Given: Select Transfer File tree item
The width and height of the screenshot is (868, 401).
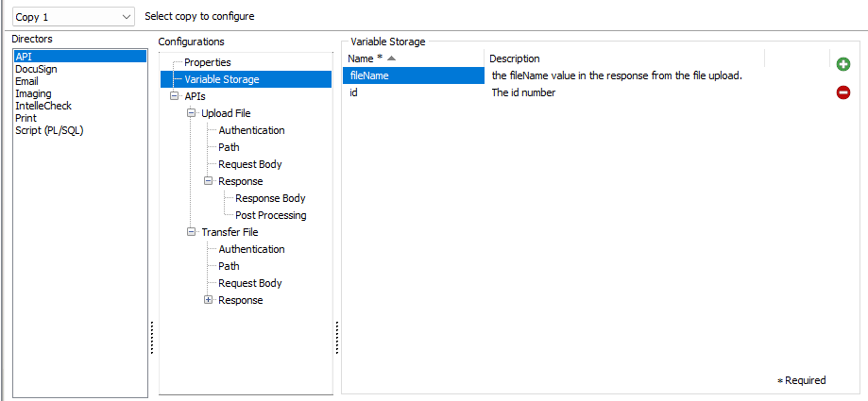Looking at the screenshot, I should click(x=230, y=232).
